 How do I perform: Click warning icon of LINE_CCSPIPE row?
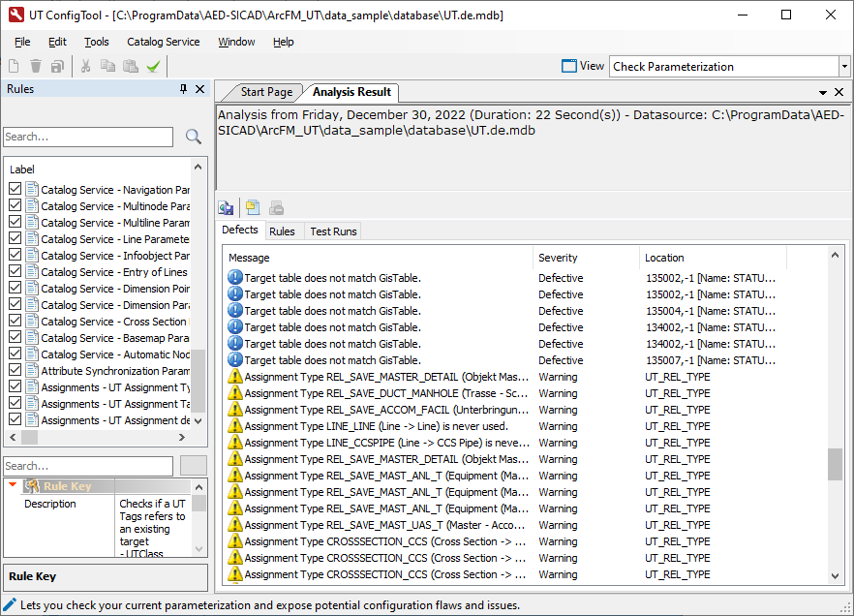[234, 443]
